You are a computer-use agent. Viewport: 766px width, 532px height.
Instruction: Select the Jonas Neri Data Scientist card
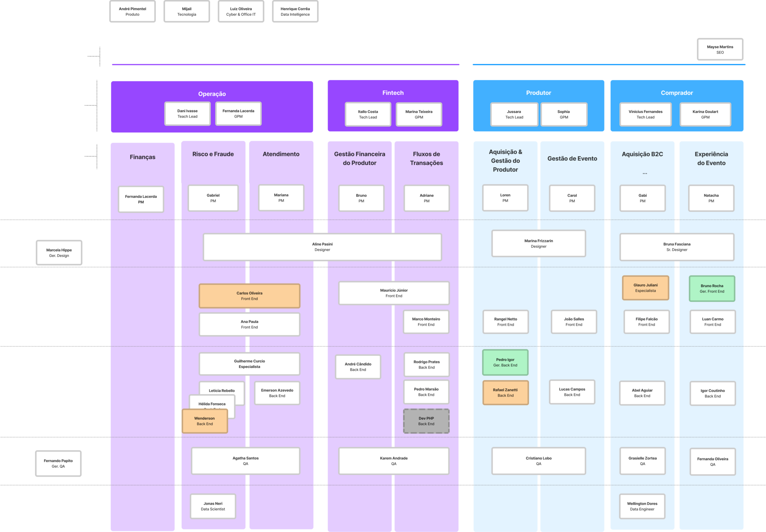coord(213,506)
